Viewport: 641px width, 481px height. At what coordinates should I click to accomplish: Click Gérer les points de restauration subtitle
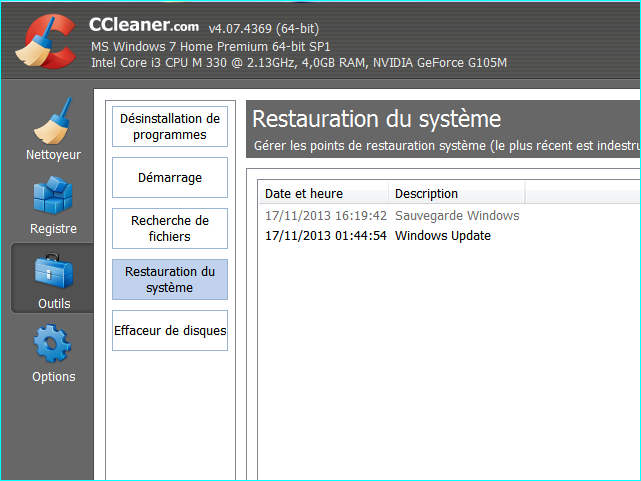[x=447, y=145]
